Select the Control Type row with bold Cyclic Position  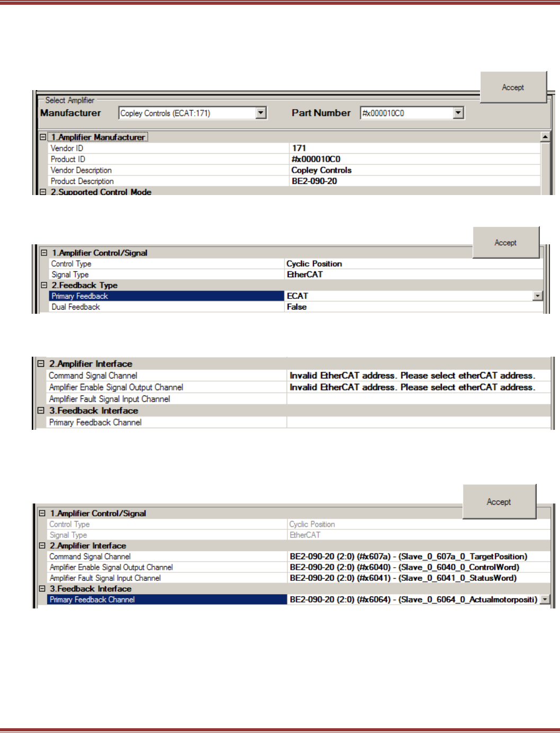click(x=296, y=263)
